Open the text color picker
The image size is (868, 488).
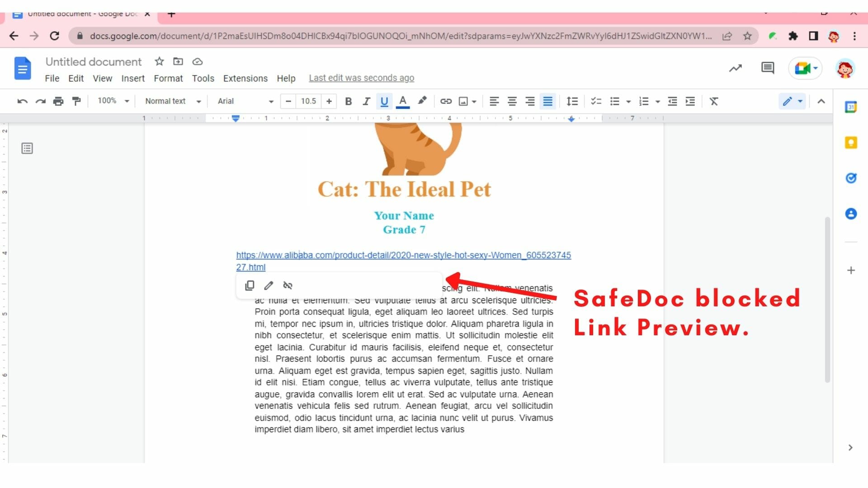tap(403, 101)
